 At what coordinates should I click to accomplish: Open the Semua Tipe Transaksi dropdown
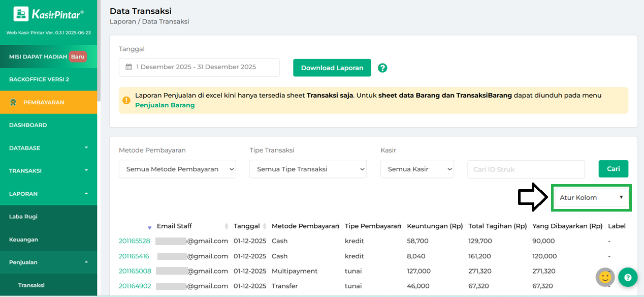click(308, 169)
